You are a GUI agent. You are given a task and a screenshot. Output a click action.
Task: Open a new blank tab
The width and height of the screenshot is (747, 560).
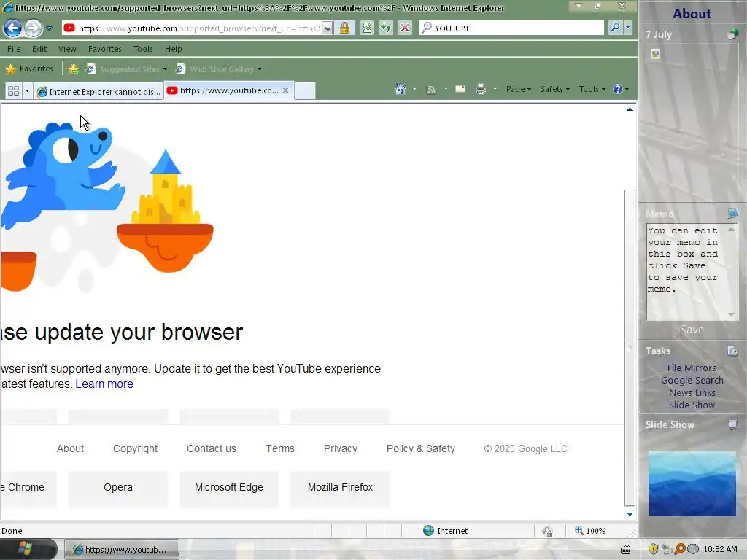tap(305, 90)
